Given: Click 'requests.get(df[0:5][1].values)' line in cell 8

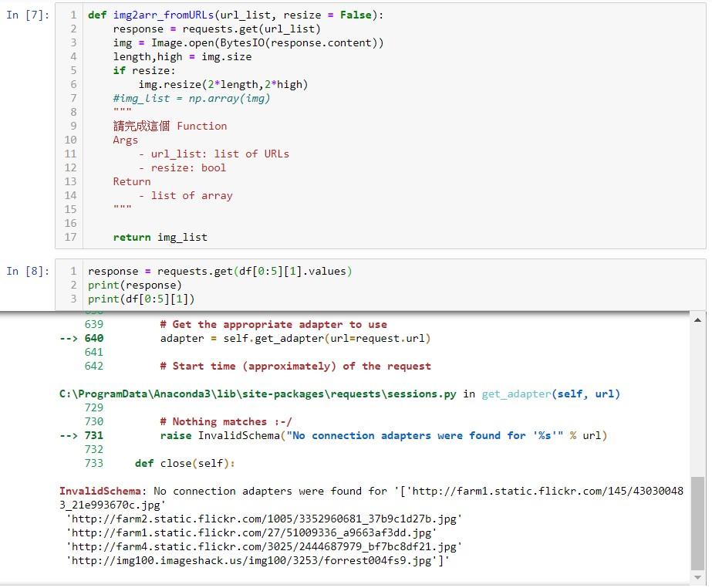Looking at the screenshot, I should pos(220,272).
